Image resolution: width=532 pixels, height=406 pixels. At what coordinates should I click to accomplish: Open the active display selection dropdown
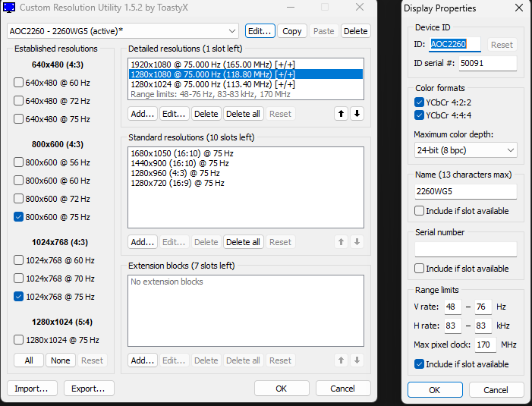tap(123, 31)
